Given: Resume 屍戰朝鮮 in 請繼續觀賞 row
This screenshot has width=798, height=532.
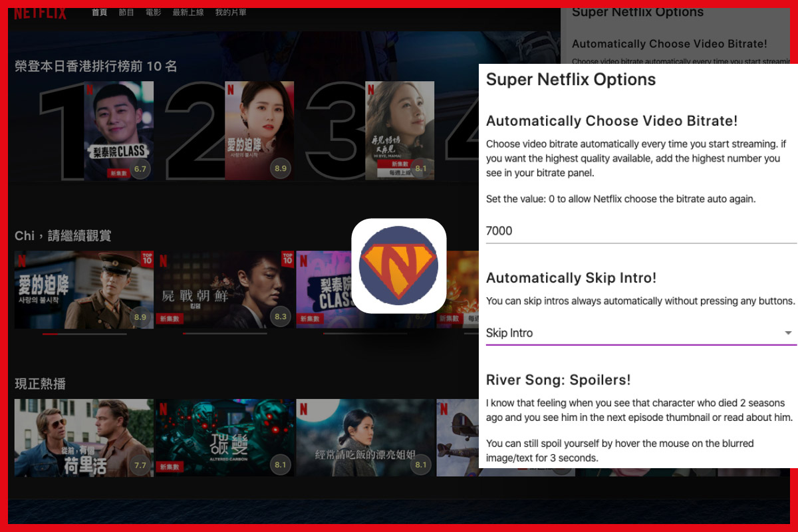Looking at the screenshot, I should point(225,290).
